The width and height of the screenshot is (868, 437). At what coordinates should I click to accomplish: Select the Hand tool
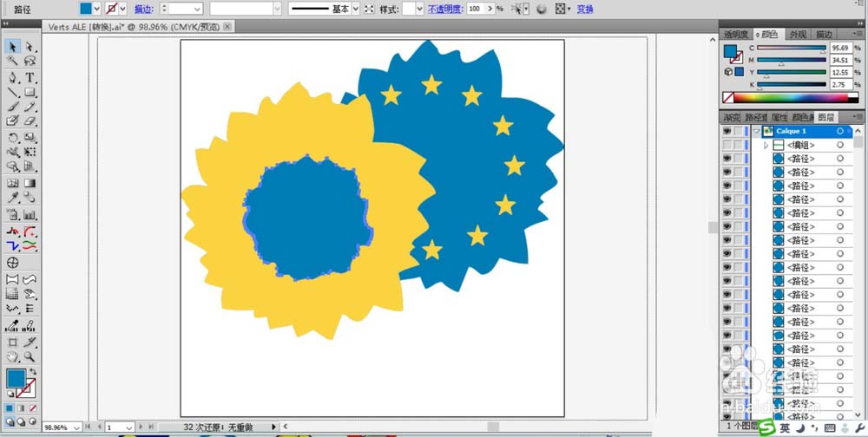[13, 356]
